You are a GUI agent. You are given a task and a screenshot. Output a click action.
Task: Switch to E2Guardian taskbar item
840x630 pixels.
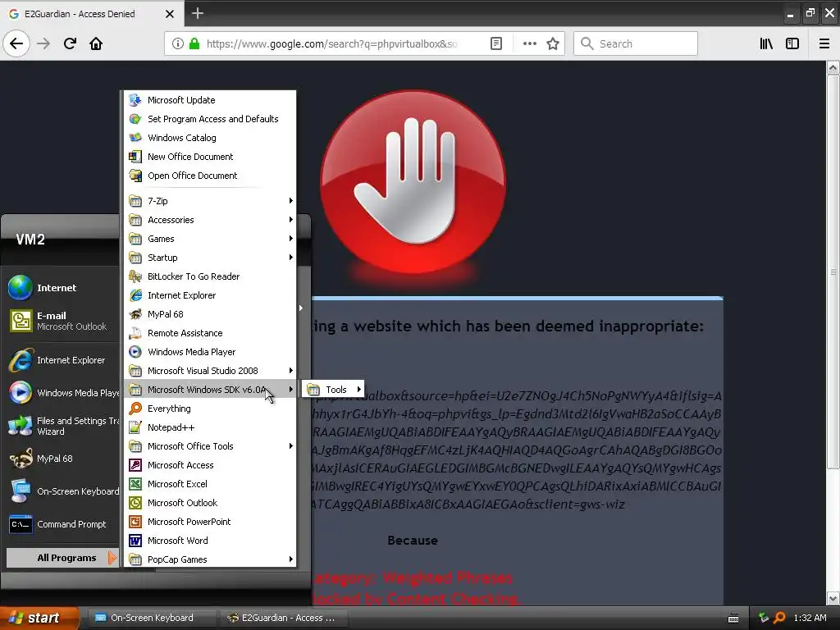tap(284, 618)
